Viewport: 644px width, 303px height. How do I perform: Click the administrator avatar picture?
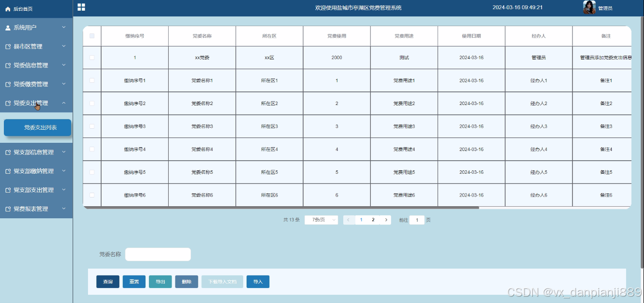[589, 7]
